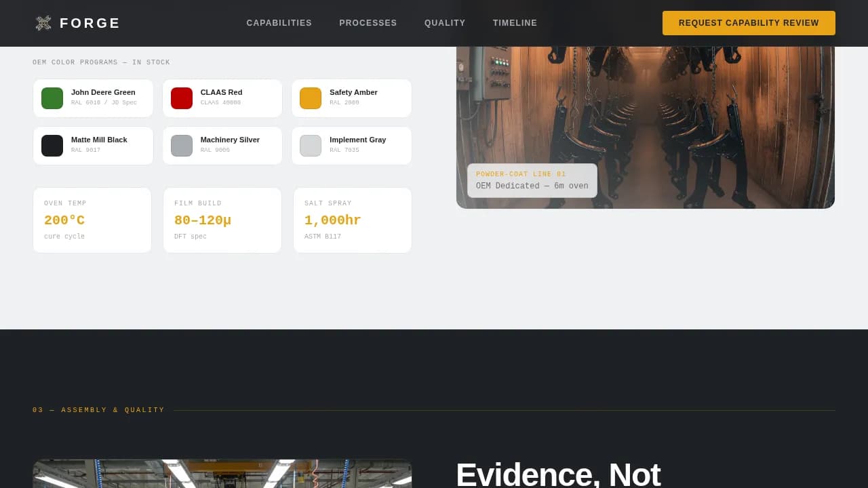The width and height of the screenshot is (868, 488).
Task: Select the John Deere Green color chip
Action: (93, 98)
